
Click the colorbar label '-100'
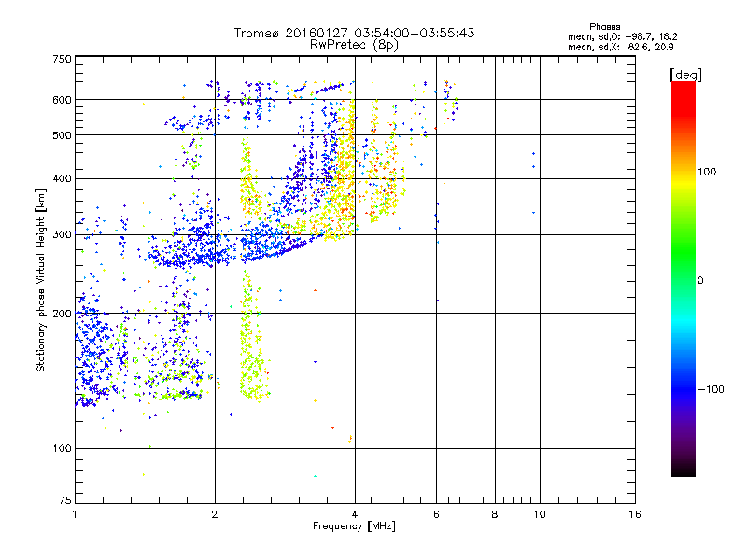pos(711,389)
